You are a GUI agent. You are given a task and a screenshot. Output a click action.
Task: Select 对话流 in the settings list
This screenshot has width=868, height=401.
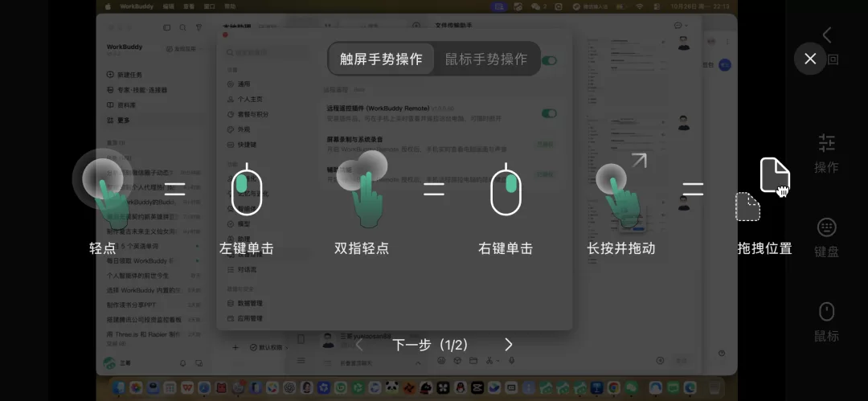(241, 269)
